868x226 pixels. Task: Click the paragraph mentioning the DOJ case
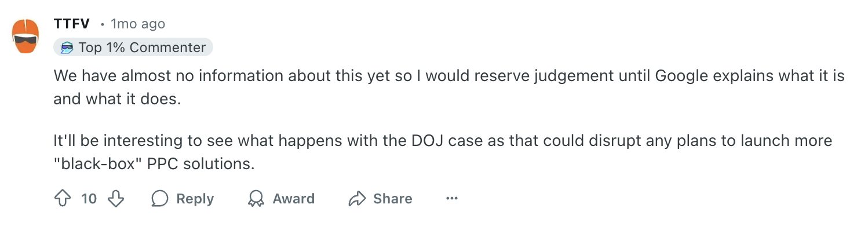click(443, 152)
